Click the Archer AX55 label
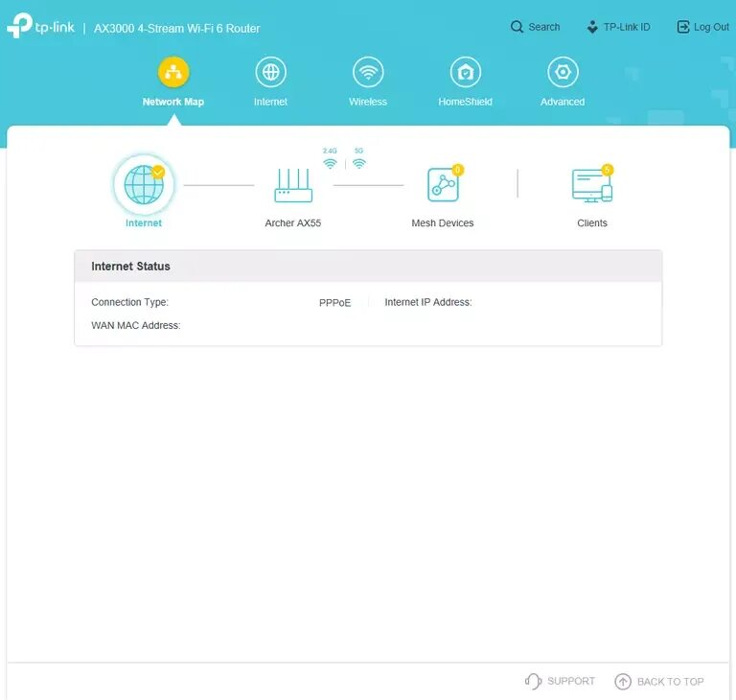This screenshot has width=736, height=700. [293, 223]
